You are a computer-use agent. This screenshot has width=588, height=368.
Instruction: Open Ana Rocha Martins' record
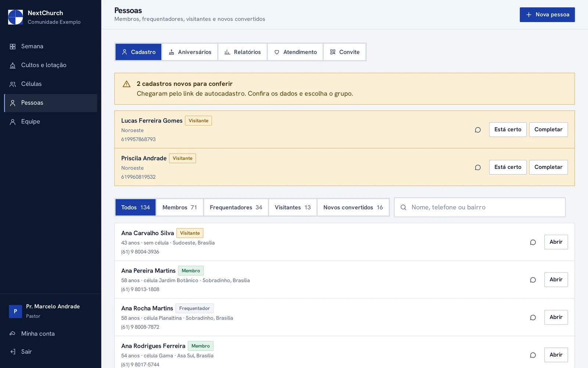[556, 317]
